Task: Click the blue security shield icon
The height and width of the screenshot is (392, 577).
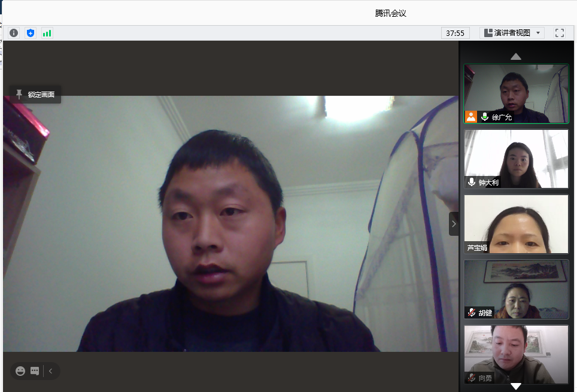Action: click(x=31, y=33)
